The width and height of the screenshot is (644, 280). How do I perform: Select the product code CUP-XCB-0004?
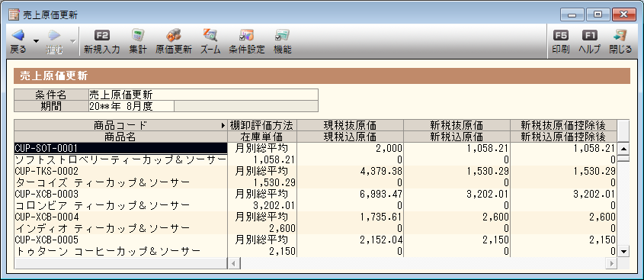[x=46, y=217]
